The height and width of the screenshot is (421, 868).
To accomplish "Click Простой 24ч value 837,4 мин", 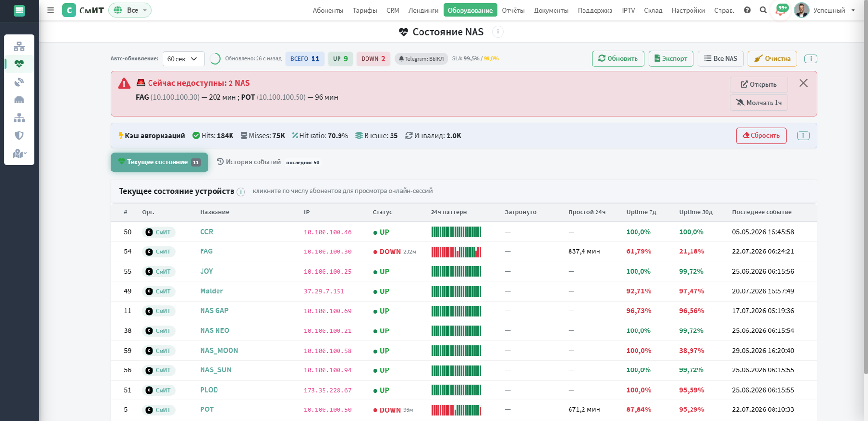I will [x=584, y=251].
